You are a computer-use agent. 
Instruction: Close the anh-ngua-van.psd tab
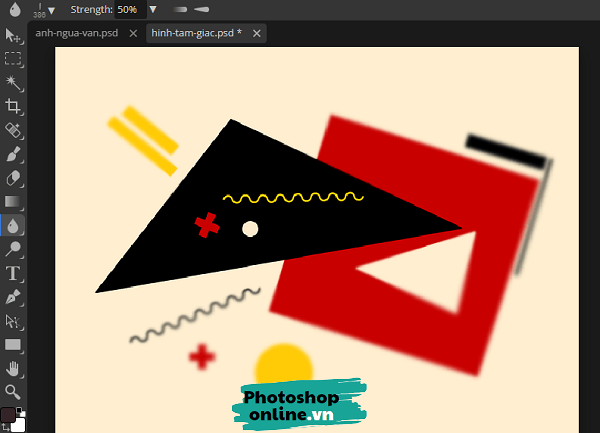click(x=133, y=33)
